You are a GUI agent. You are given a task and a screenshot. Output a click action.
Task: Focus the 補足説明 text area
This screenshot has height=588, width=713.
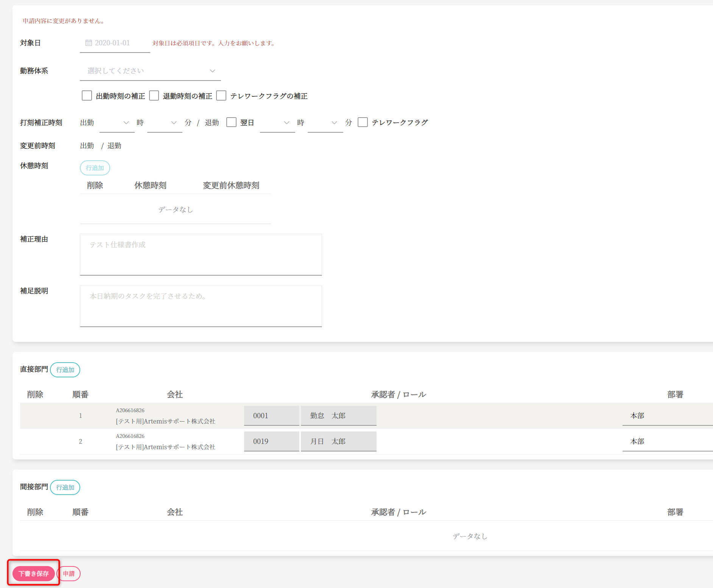coord(201,306)
